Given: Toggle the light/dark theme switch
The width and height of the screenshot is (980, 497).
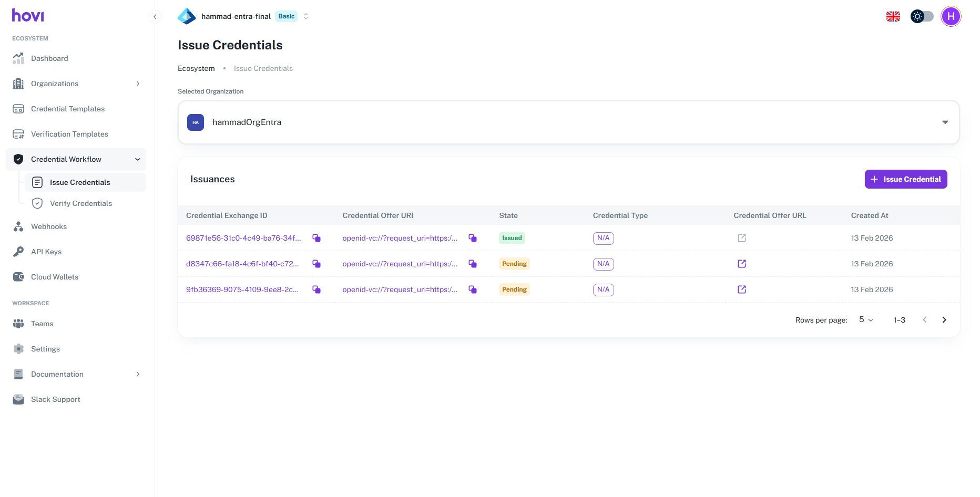Looking at the screenshot, I should coord(922,17).
